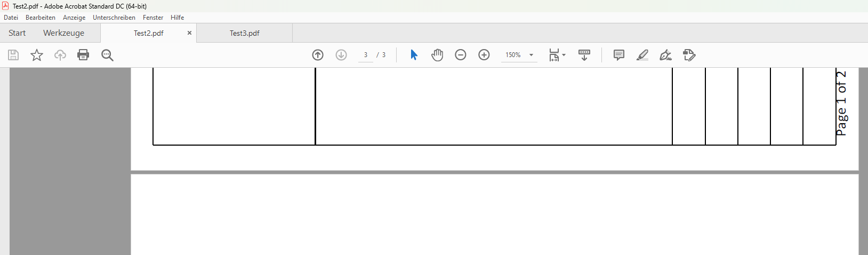Switch to the Start tab

(17, 33)
